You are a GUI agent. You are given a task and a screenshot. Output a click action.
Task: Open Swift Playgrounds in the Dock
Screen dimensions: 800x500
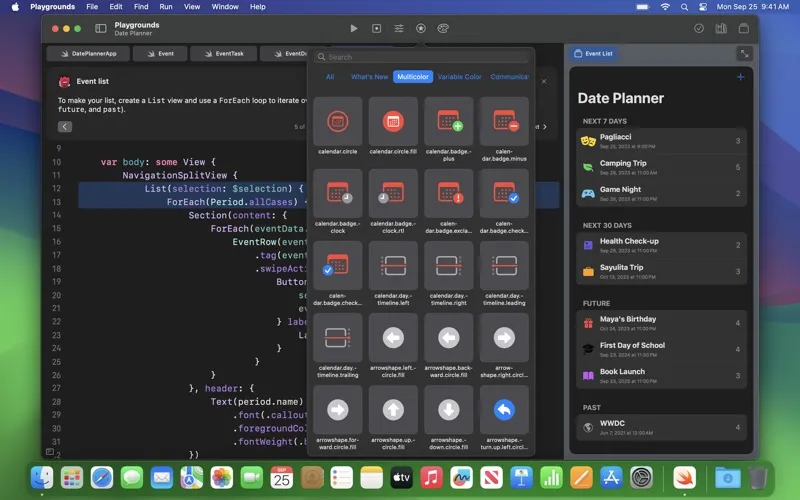tap(684, 478)
